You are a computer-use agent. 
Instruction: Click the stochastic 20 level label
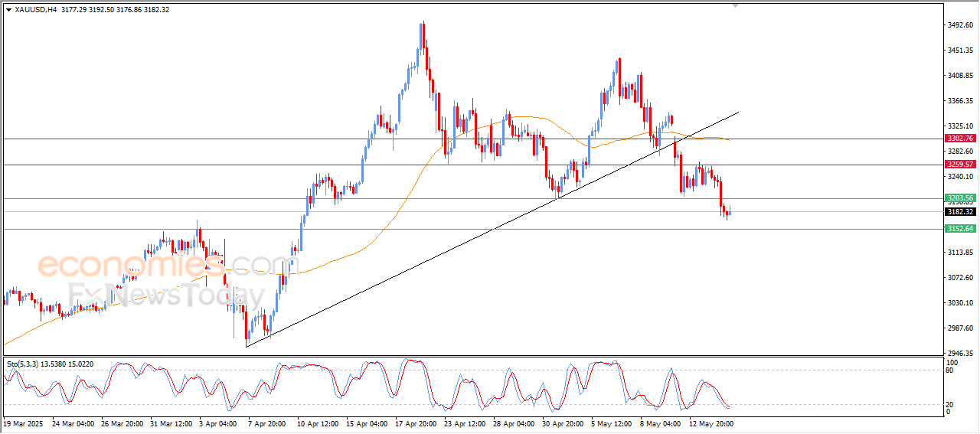949,404
